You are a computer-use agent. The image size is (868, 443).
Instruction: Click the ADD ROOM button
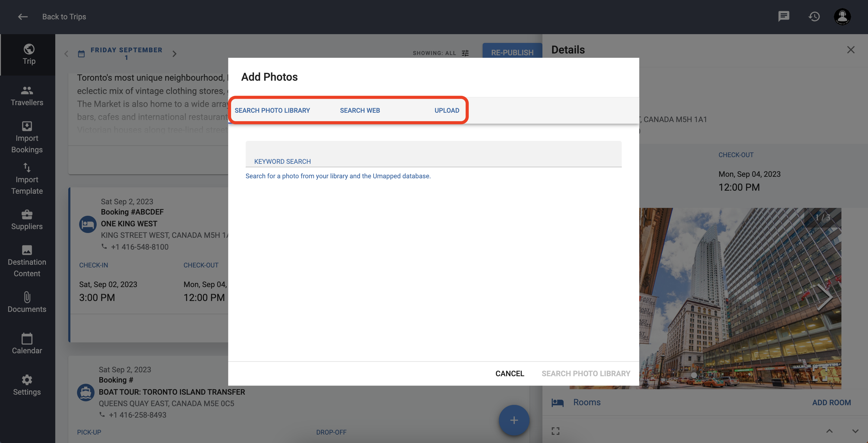pos(831,403)
